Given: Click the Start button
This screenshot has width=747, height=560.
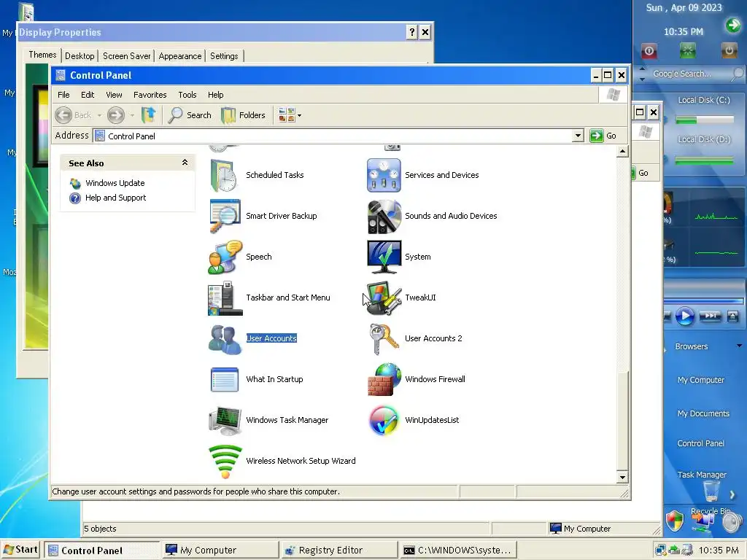Looking at the screenshot, I should click(x=20, y=550).
